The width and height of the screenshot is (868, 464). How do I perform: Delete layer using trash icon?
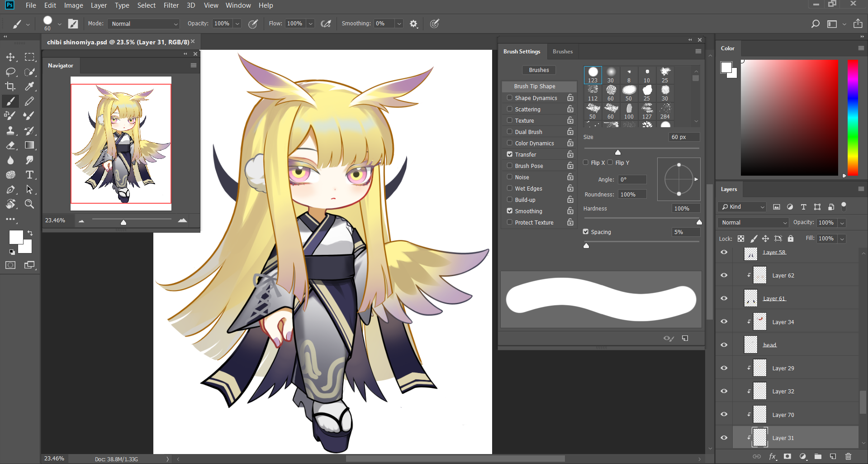coord(848,456)
